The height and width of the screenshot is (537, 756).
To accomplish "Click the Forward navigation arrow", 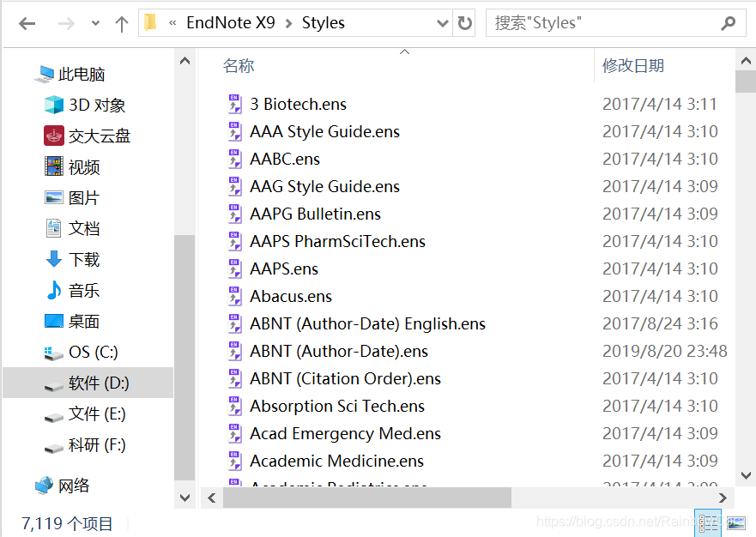I will pyautogui.click(x=67, y=23).
